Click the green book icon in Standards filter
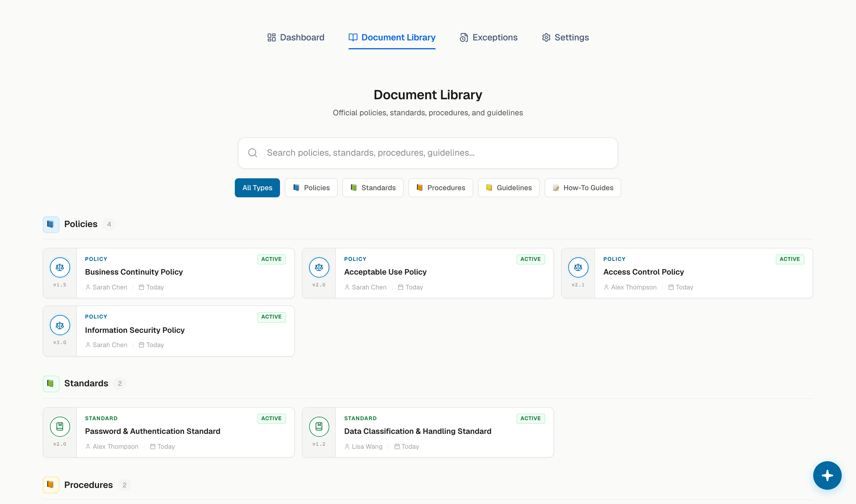This screenshot has width=856, height=504. (354, 188)
